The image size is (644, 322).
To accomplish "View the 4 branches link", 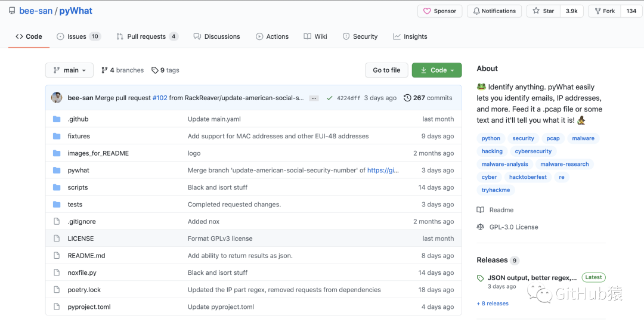I will click(122, 70).
